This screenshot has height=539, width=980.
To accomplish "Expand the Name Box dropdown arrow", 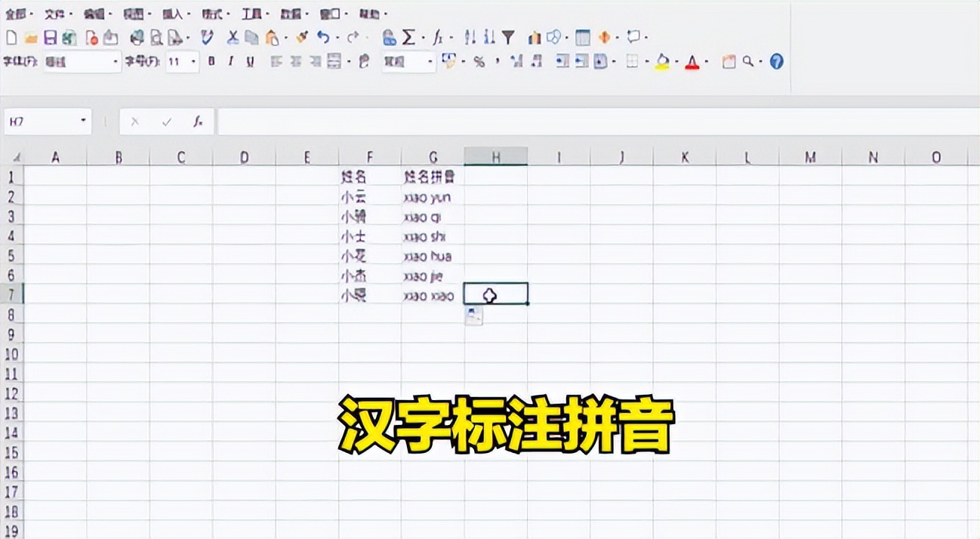I will pos(83,121).
